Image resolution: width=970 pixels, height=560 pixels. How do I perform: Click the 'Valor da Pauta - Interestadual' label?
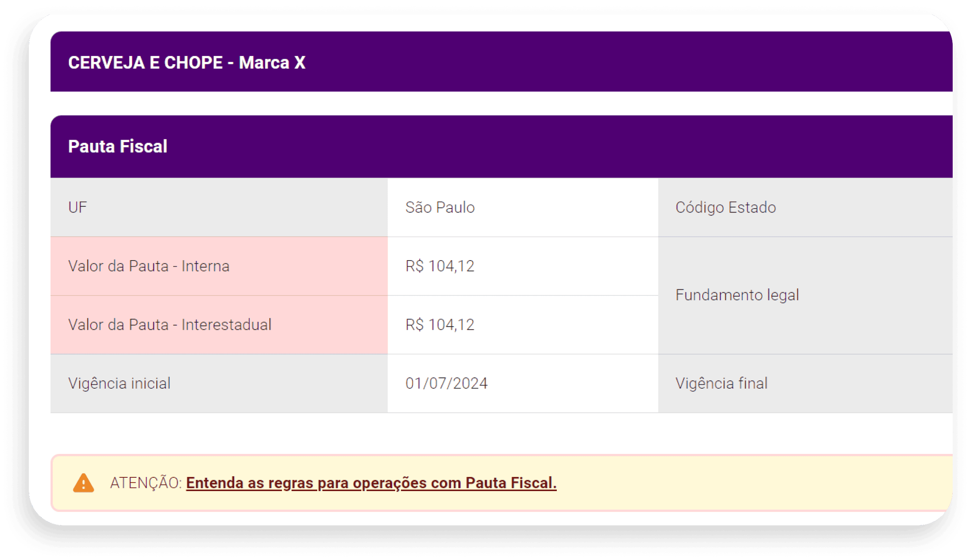(170, 325)
